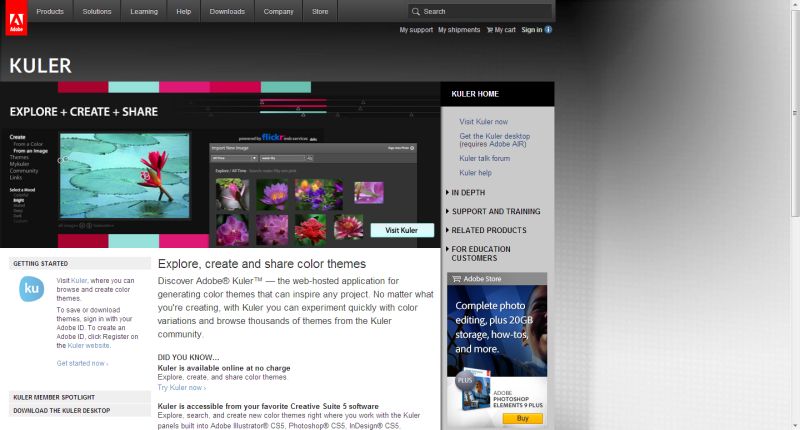Click the lotus flower image in banner
Viewport: 800px width, 430px height.
point(124,175)
